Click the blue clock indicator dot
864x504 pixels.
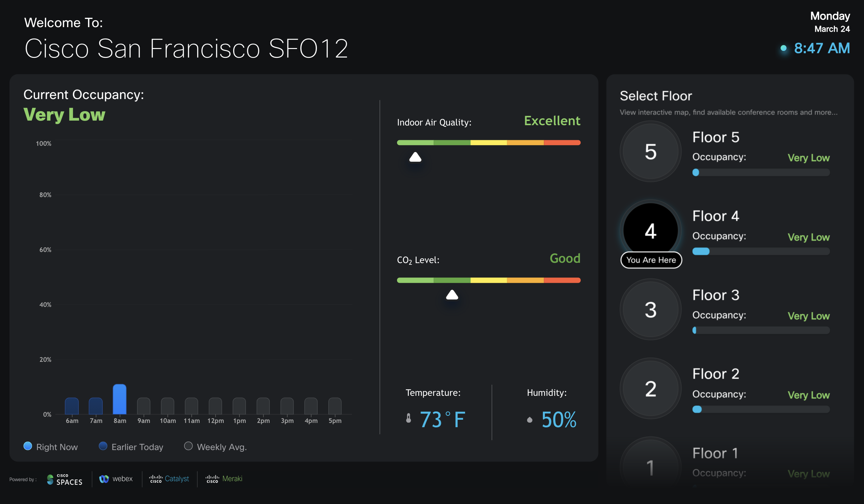[x=784, y=49]
